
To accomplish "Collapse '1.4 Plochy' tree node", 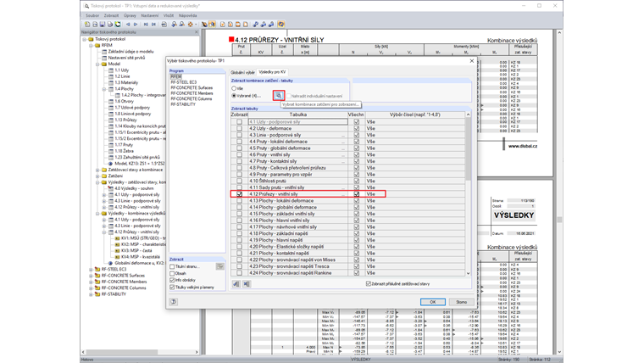I will (104, 89).
